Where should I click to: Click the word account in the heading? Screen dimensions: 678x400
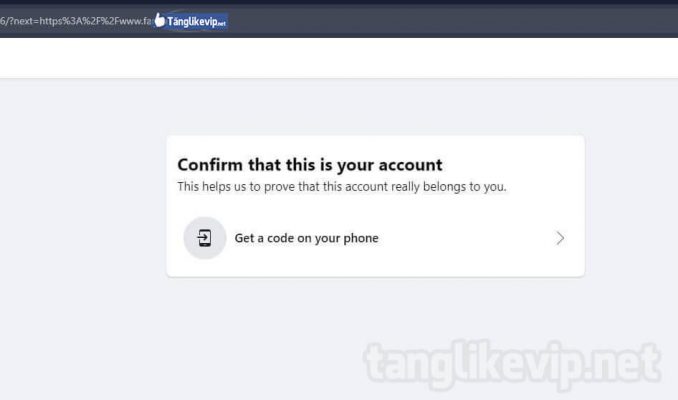point(410,165)
